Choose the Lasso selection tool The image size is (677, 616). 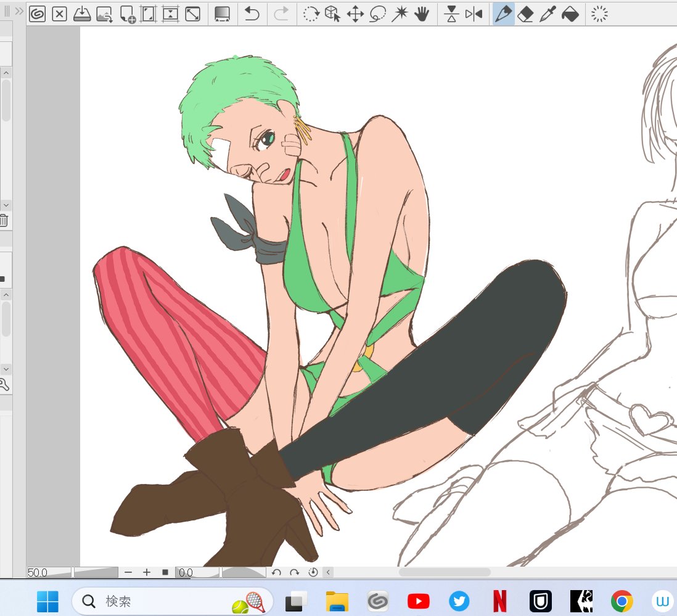coord(377,14)
